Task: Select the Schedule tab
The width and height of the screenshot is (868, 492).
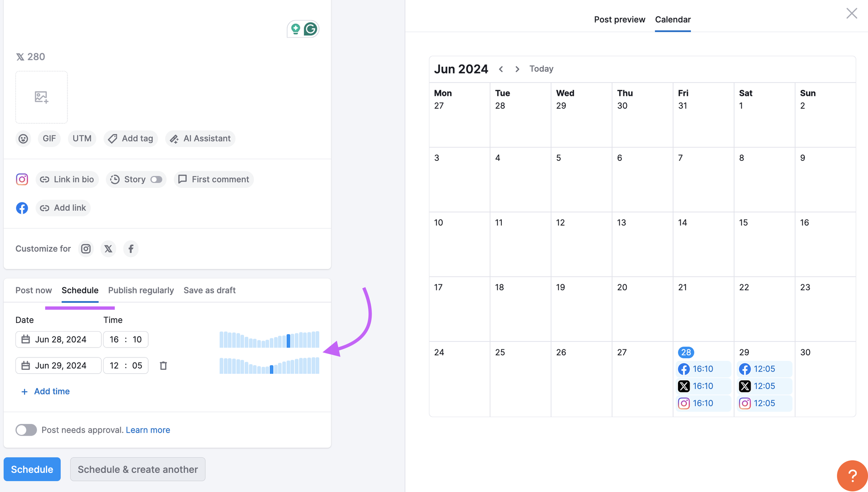Action: click(x=80, y=290)
